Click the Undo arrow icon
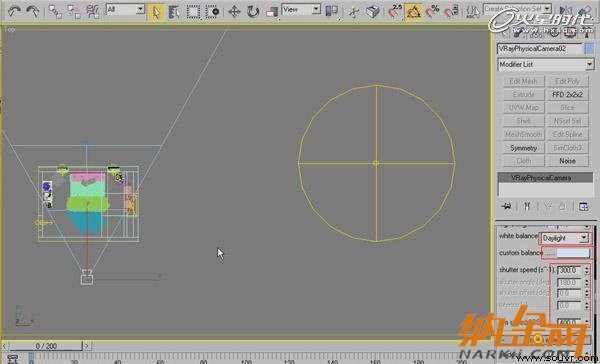 [14, 11]
